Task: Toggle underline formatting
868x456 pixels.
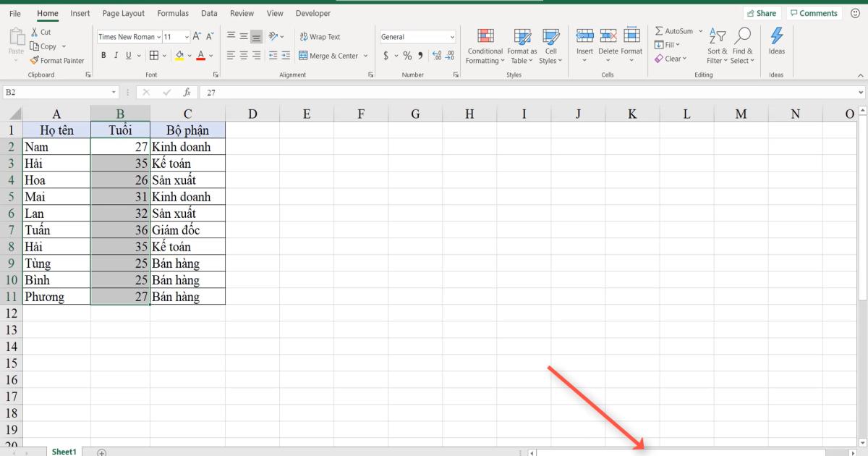Action: coord(127,55)
